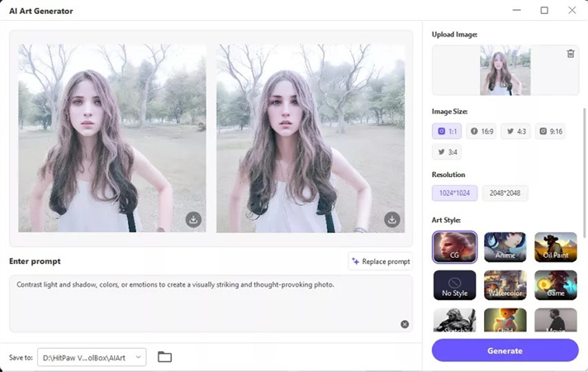Pick the Movie art style
588x372 pixels.
tap(556, 320)
